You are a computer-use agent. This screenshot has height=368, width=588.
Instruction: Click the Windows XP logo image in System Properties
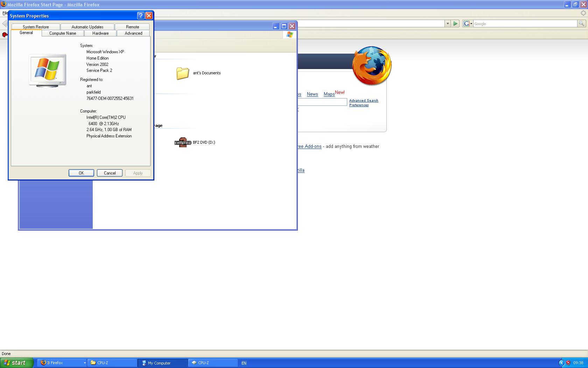tap(48, 70)
